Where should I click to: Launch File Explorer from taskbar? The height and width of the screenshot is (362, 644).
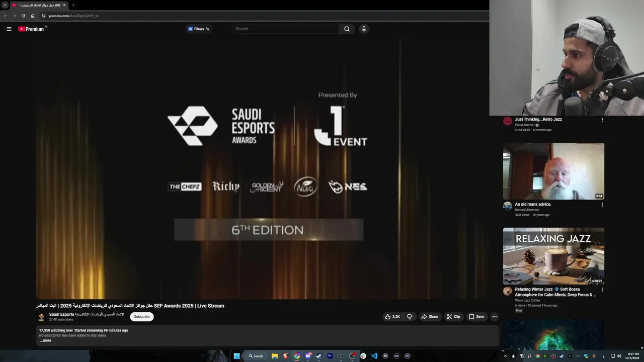pos(275,356)
